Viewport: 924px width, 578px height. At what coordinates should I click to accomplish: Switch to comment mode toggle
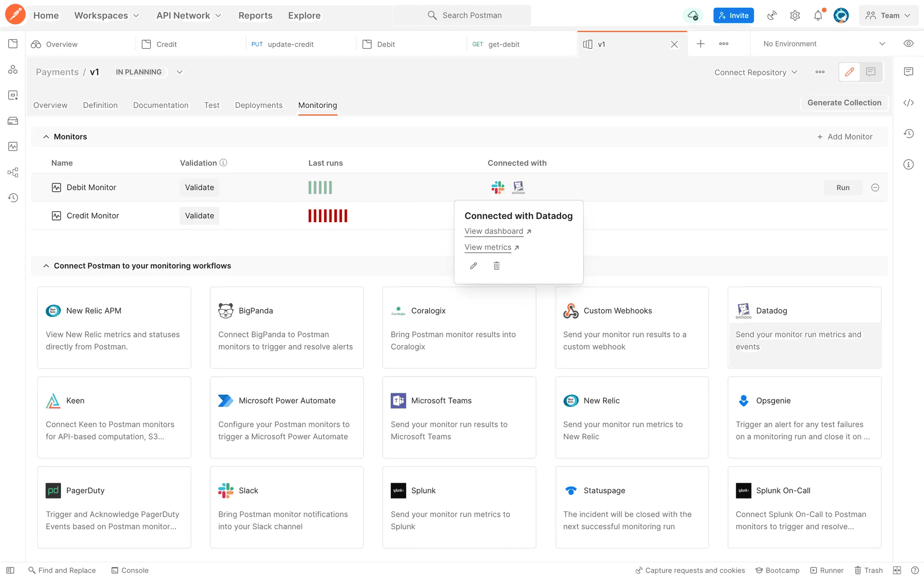(871, 72)
